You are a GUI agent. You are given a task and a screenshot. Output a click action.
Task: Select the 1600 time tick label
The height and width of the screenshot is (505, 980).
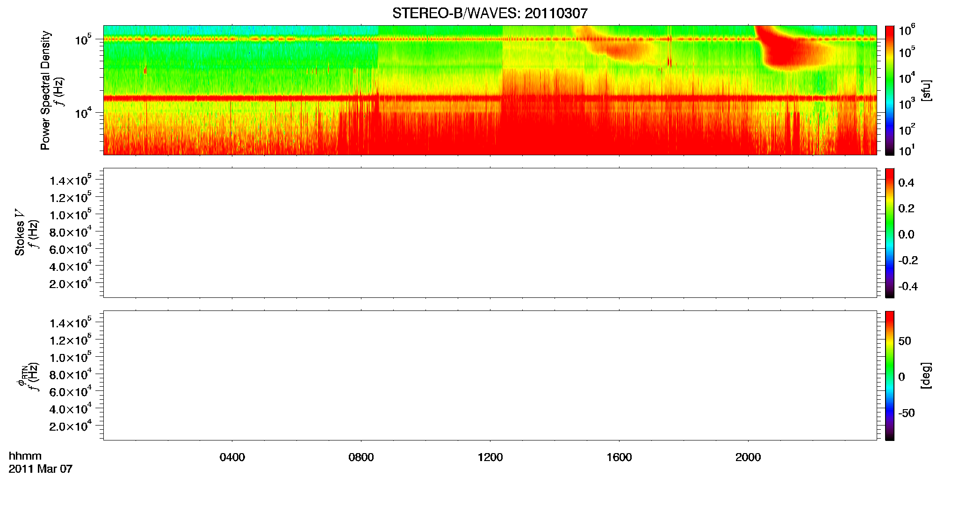coord(619,457)
